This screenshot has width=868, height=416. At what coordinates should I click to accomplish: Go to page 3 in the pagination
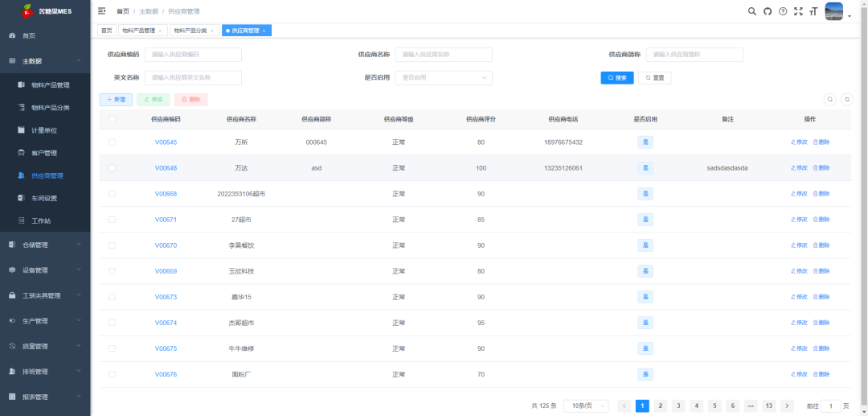(x=678, y=406)
